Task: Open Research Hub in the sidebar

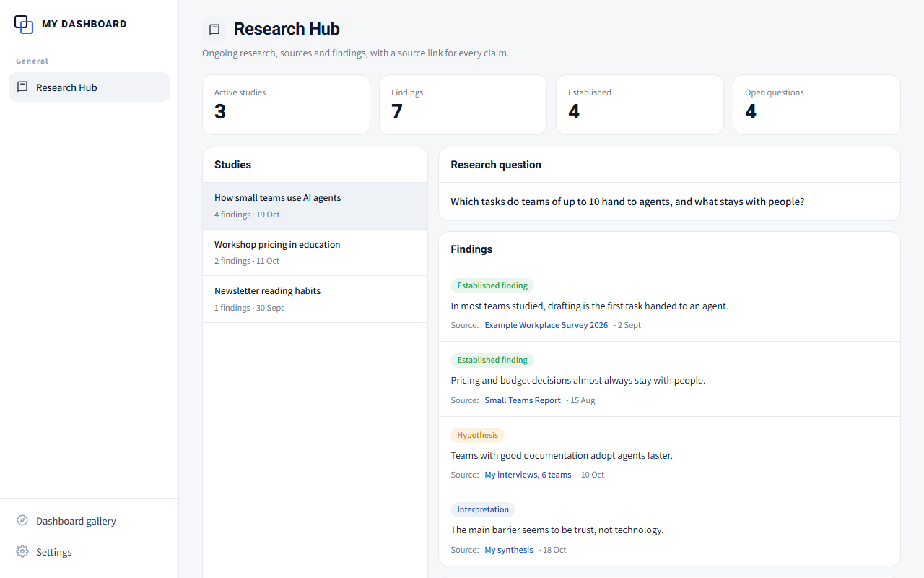Action: (89, 87)
